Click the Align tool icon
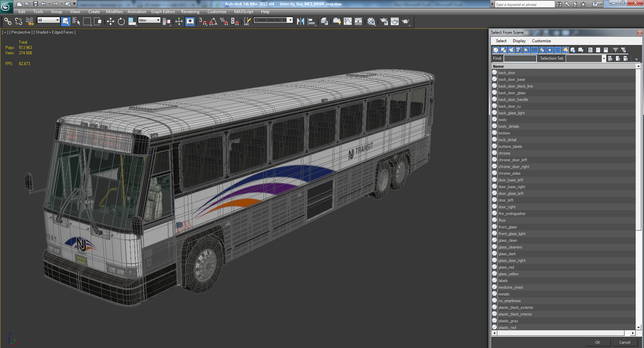The height and width of the screenshot is (348, 644). click(x=312, y=21)
